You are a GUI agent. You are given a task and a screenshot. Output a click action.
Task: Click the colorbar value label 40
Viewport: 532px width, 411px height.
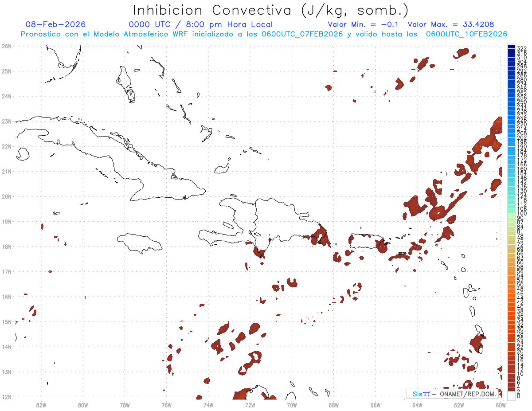click(x=520, y=307)
